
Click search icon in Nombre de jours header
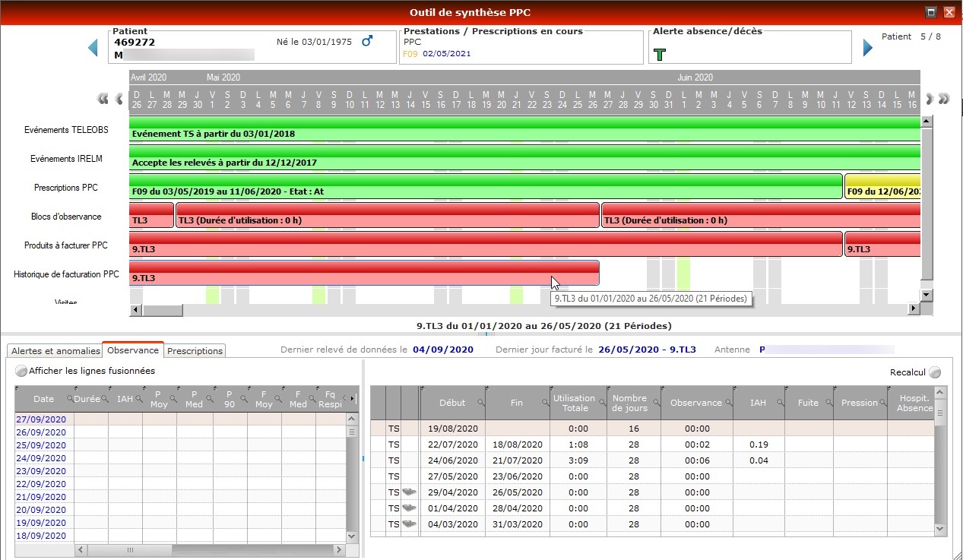pyautogui.click(x=655, y=403)
